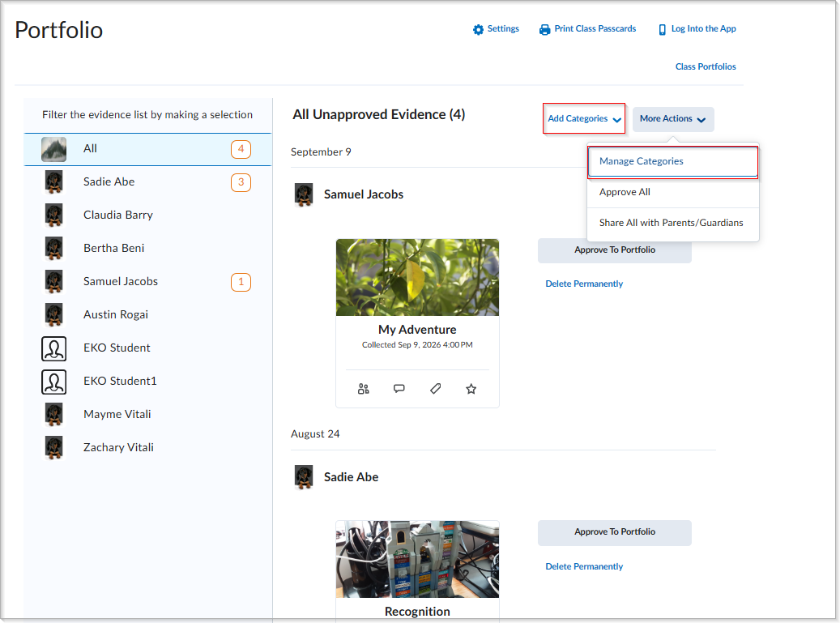The width and height of the screenshot is (840, 623).
Task: Go to Class Portfolios link
Action: pos(706,67)
